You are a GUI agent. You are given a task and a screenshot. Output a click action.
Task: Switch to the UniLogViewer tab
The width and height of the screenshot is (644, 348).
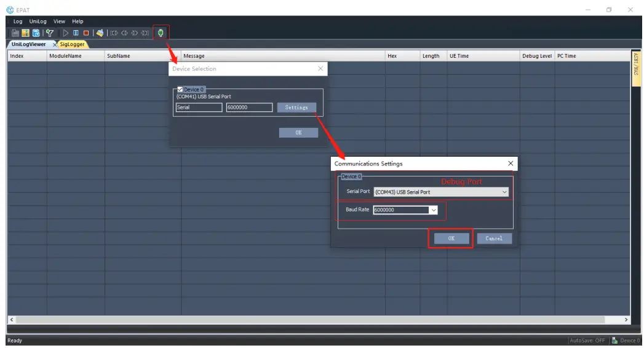[x=29, y=44]
